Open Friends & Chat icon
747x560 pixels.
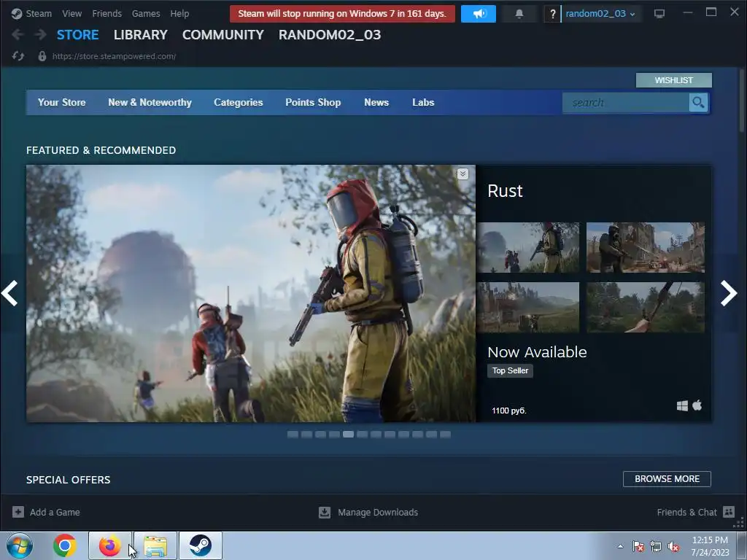point(729,512)
